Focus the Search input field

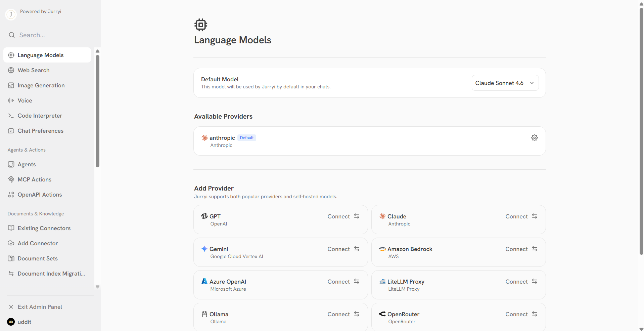click(x=50, y=35)
